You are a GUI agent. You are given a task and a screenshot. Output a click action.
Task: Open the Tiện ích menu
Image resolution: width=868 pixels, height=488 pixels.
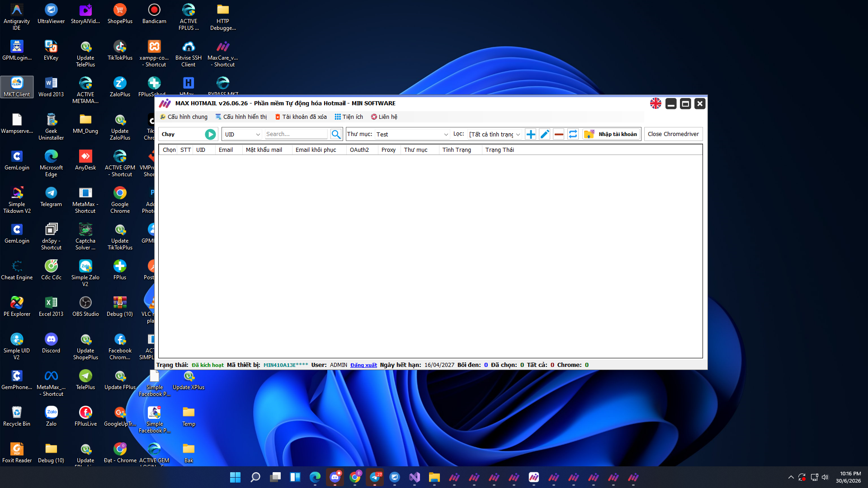[349, 117]
